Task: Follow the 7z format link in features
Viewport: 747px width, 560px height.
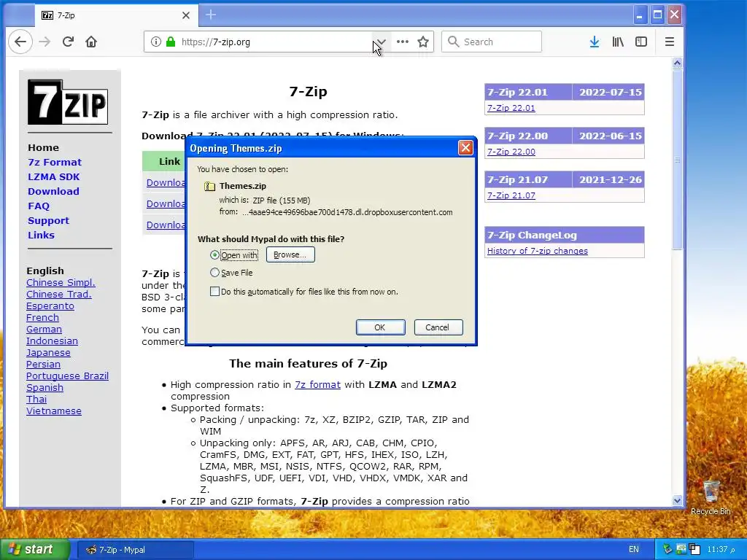Action: (x=317, y=385)
